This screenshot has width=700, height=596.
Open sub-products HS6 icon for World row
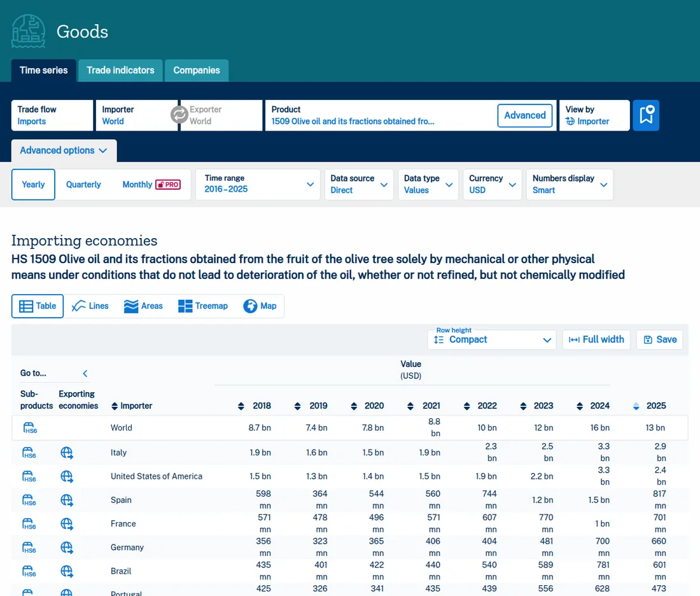(x=30, y=428)
